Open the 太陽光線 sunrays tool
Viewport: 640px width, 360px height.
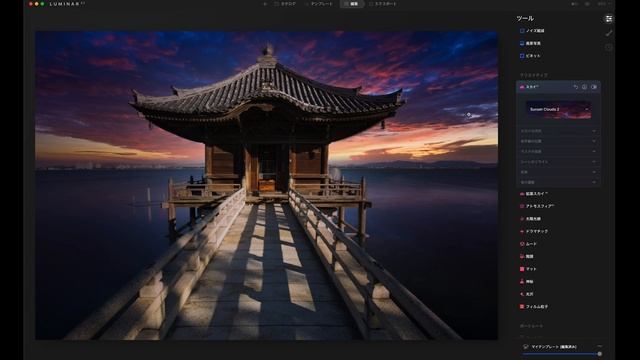pyautogui.click(x=530, y=219)
